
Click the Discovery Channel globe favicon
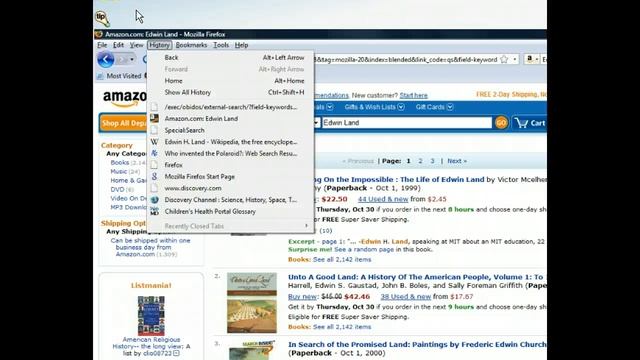pyautogui.click(x=154, y=200)
